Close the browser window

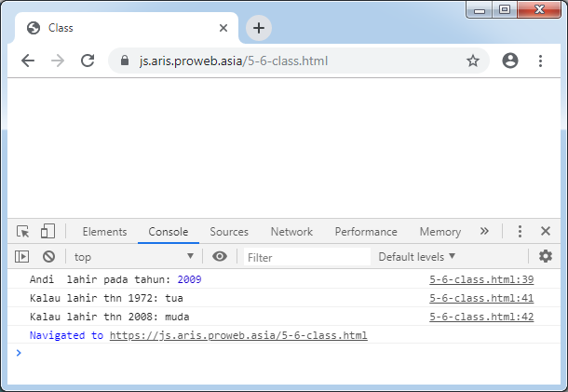[539, 9]
